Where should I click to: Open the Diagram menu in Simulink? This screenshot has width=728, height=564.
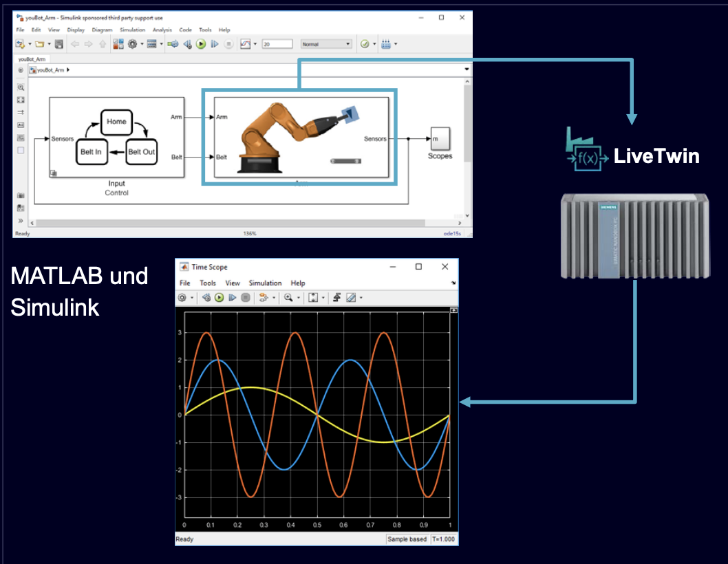click(102, 30)
